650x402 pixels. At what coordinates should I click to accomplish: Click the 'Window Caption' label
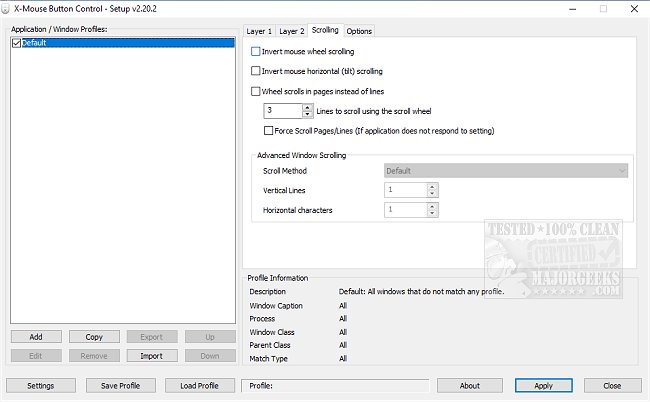pos(276,305)
